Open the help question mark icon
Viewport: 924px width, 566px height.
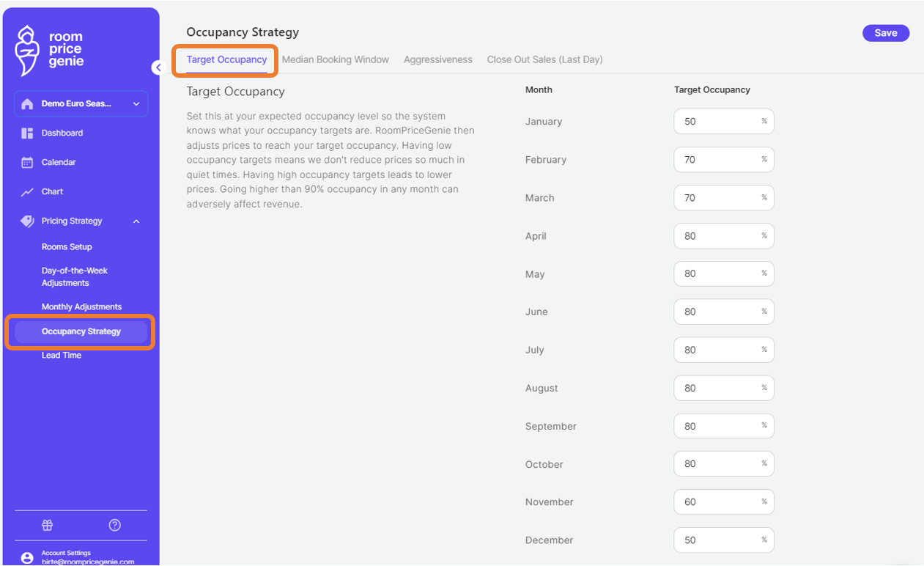click(114, 525)
